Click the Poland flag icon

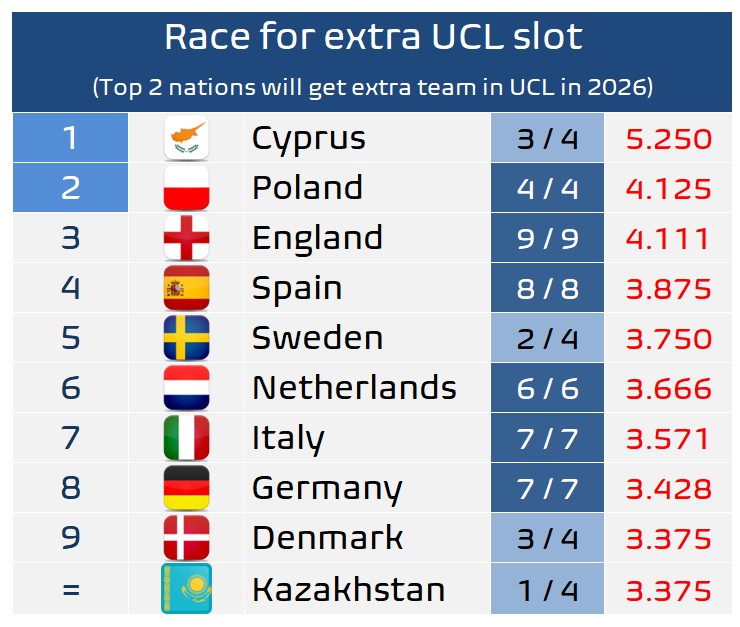pyautogui.click(x=186, y=188)
